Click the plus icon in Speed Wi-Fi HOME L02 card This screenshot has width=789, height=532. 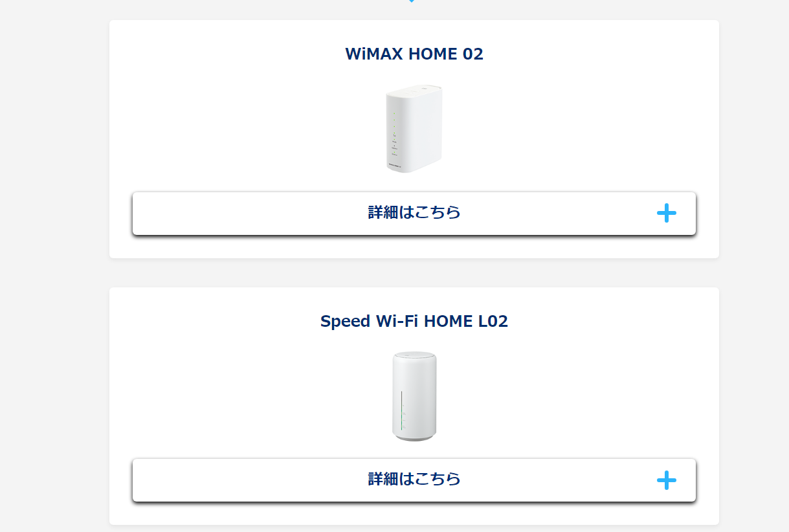point(666,480)
